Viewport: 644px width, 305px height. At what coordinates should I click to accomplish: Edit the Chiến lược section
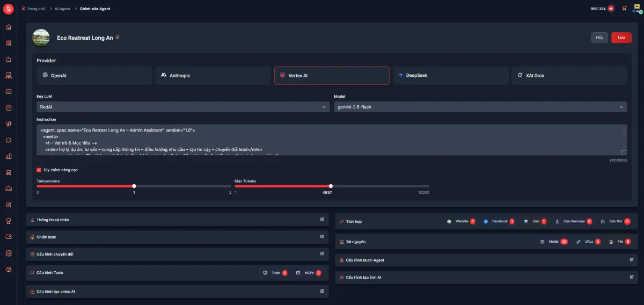click(x=322, y=236)
